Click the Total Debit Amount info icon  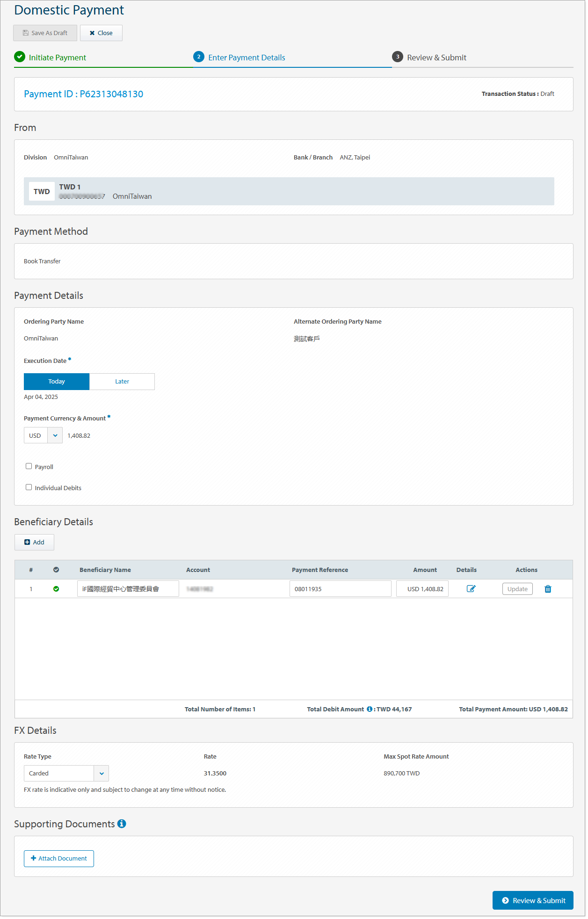coord(370,709)
